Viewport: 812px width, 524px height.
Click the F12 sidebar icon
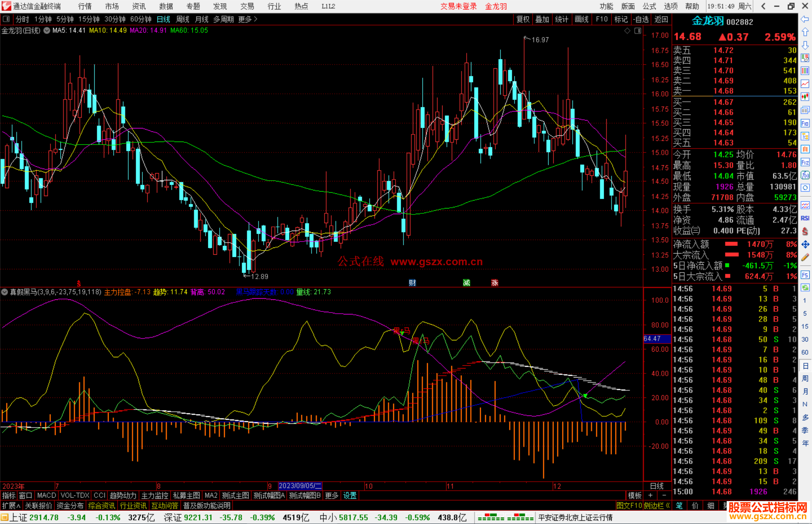click(805, 162)
